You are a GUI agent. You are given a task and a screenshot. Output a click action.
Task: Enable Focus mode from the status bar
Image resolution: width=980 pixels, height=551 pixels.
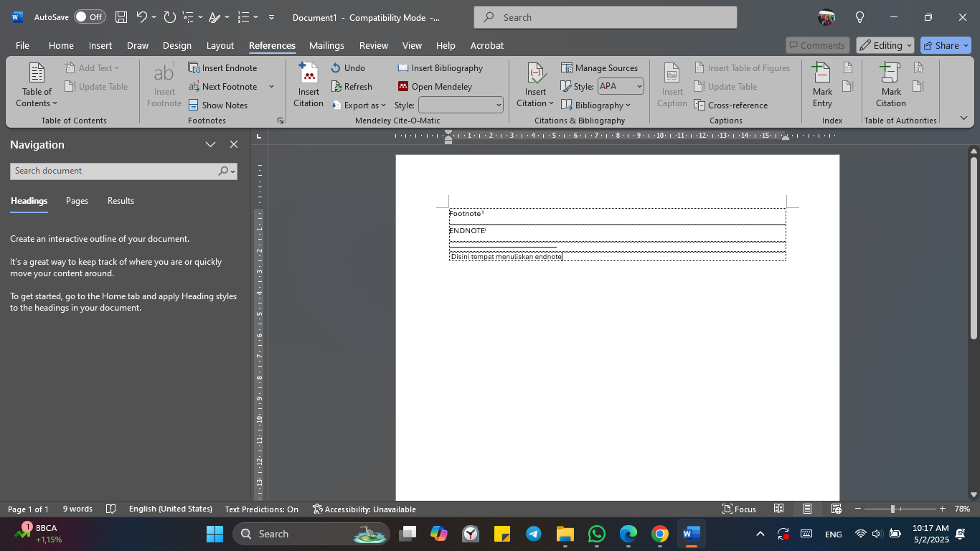(740, 509)
